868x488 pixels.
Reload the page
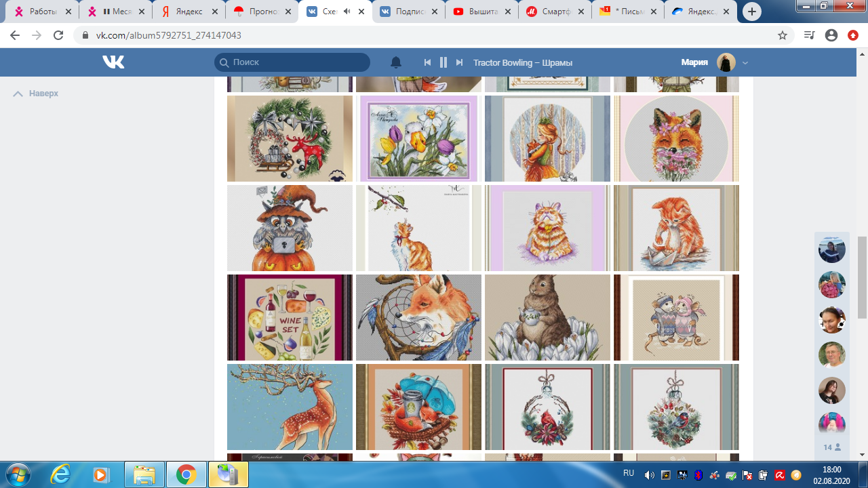click(x=58, y=35)
